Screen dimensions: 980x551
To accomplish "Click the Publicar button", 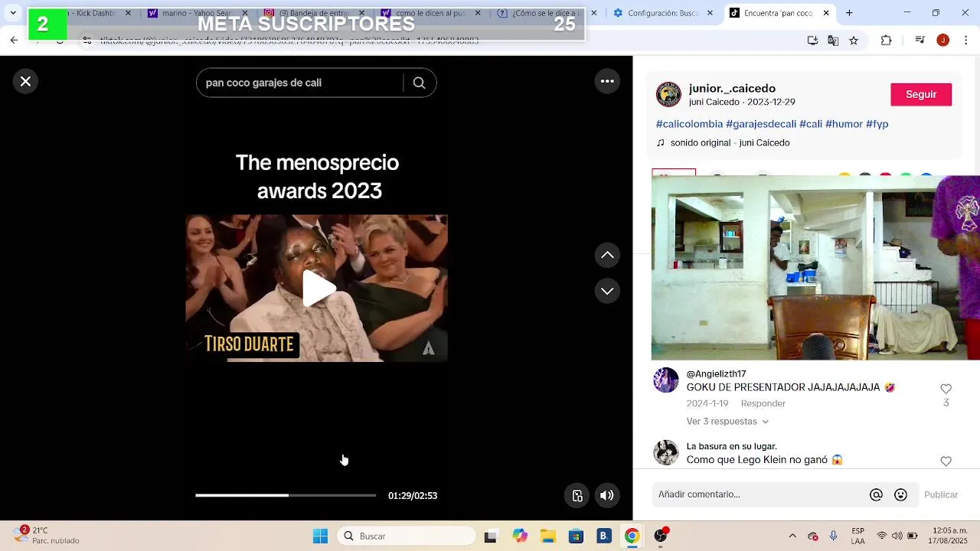I will [941, 495].
